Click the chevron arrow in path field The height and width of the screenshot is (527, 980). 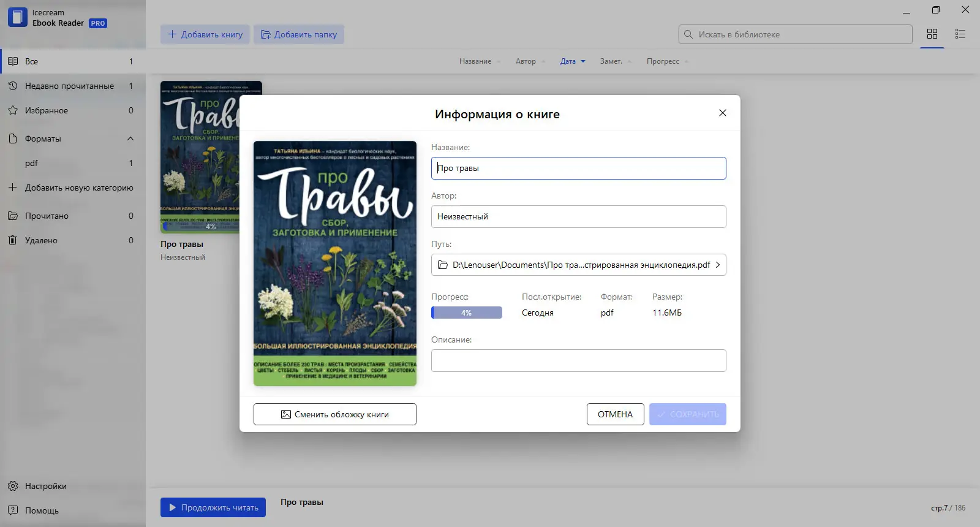click(x=718, y=265)
